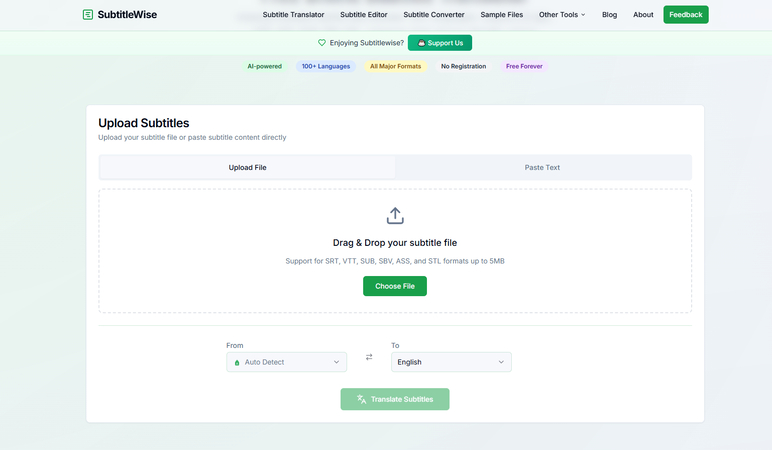This screenshot has width=772, height=450.
Task: Expand the Other Tools menu
Action: click(562, 15)
